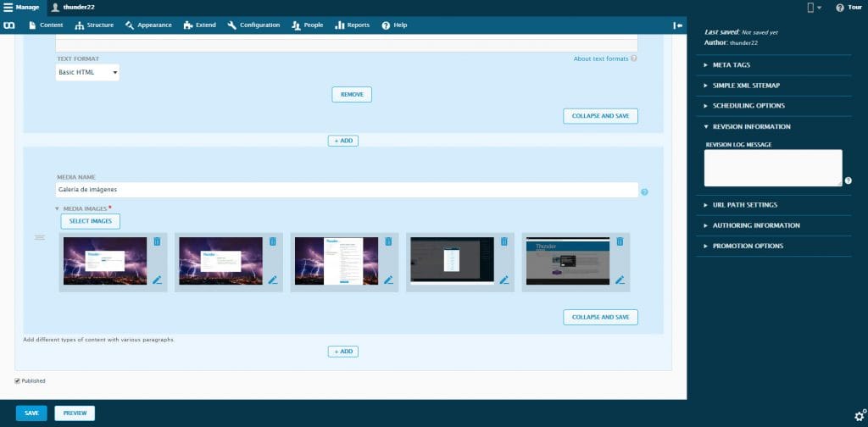Click the help icon beside revision log message
Viewport: 868px width, 427px height.
(x=849, y=180)
